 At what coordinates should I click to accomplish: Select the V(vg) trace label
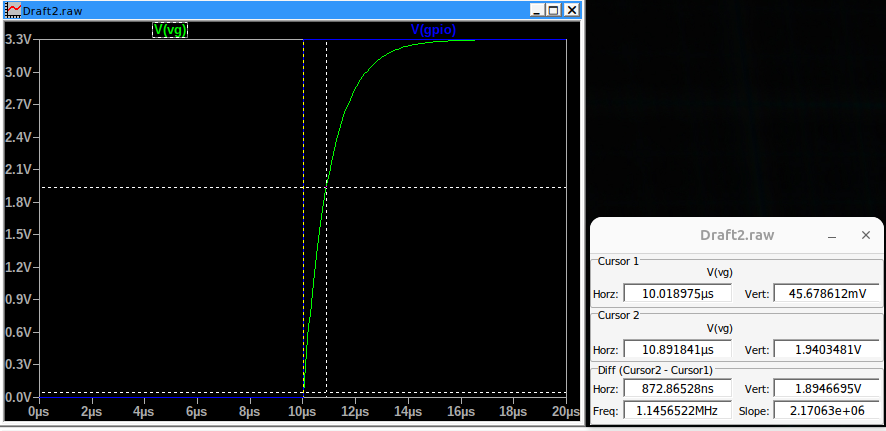click(170, 30)
